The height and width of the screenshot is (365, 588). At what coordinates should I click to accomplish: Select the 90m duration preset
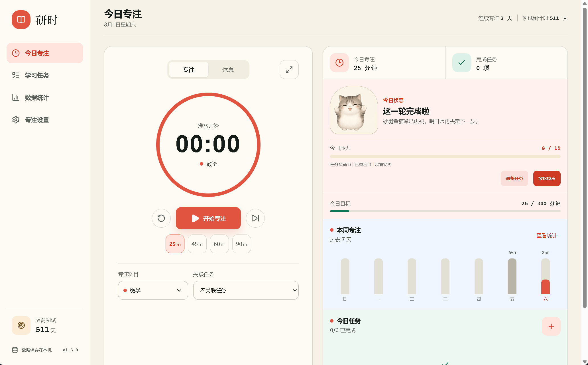click(x=242, y=244)
